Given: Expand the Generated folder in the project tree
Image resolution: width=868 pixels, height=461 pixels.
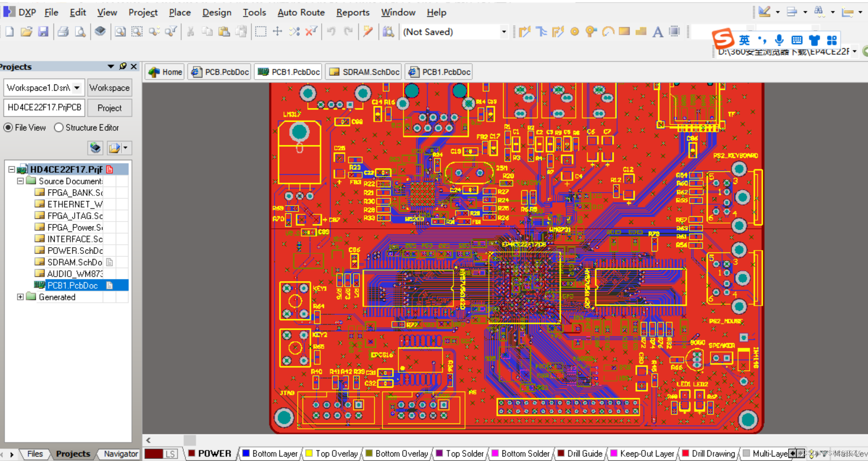Looking at the screenshot, I should pos(20,297).
